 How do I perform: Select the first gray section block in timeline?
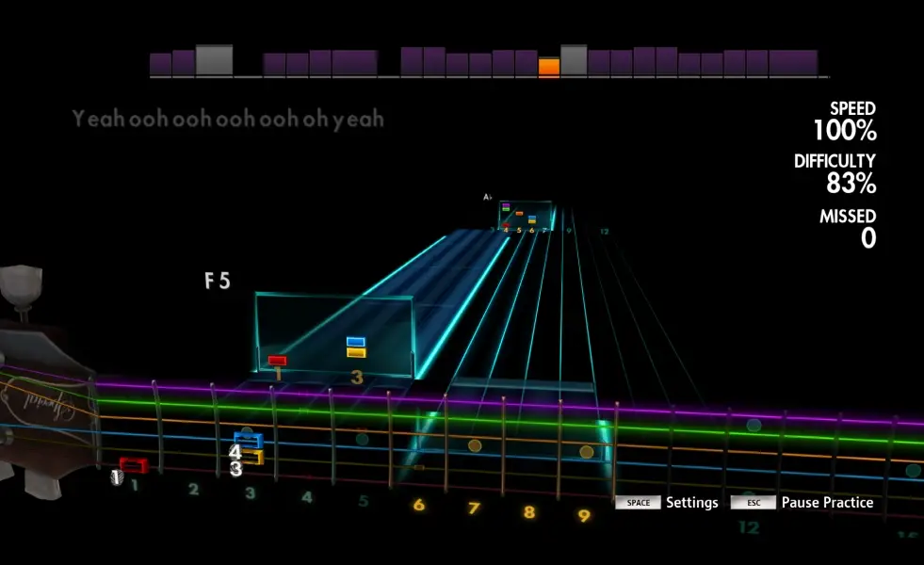(x=214, y=60)
